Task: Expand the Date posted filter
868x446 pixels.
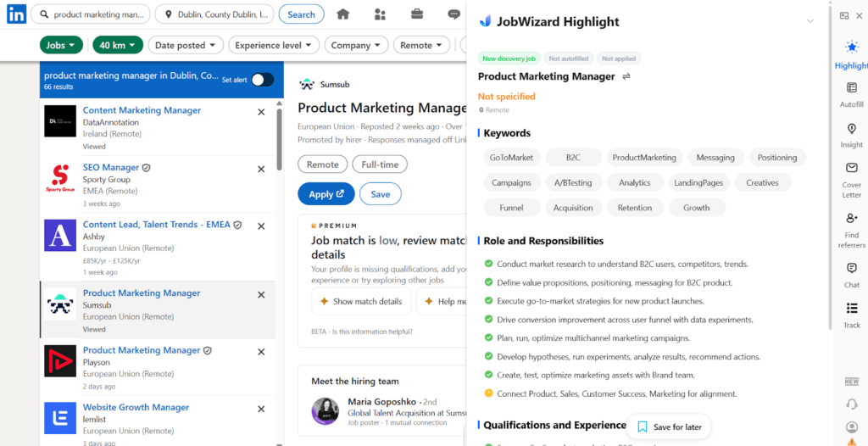Action: point(186,45)
